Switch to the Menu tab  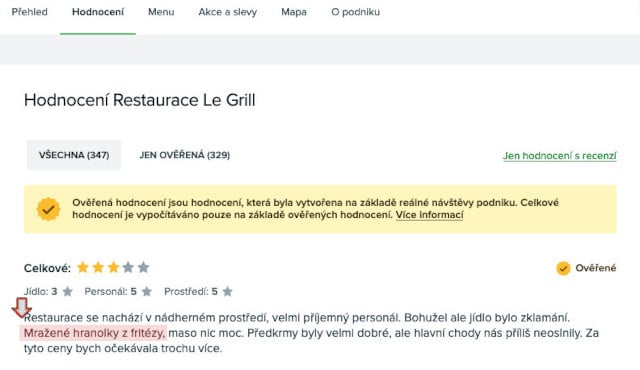click(161, 12)
